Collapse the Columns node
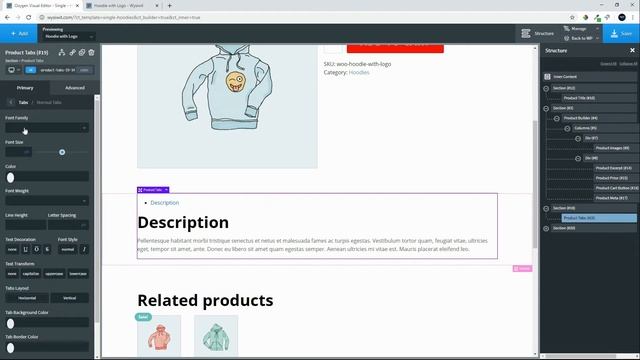 (567, 129)
